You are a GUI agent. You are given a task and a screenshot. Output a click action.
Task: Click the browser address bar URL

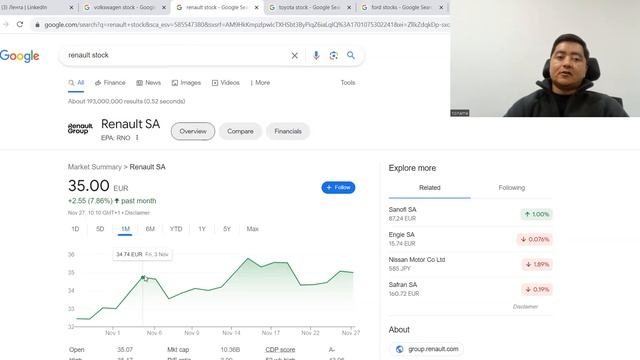click(x=247, y=25)
